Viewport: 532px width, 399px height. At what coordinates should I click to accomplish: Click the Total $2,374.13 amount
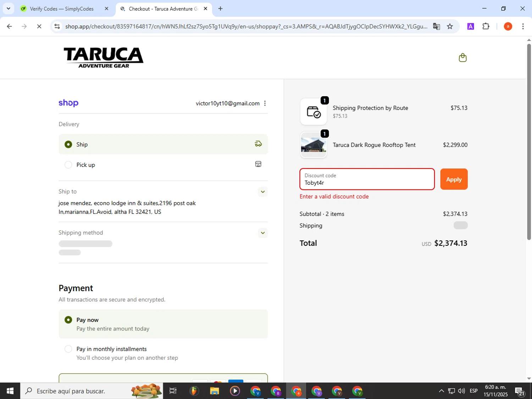point(450,243)
